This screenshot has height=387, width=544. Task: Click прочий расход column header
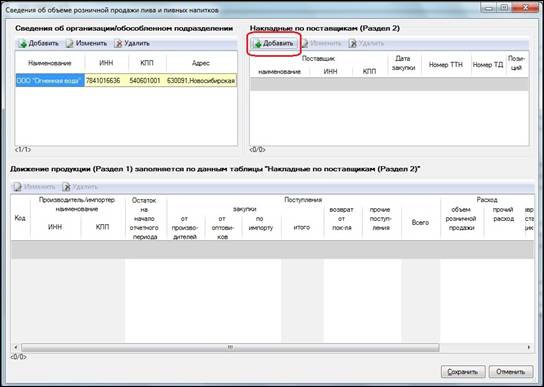click(503, 214)
